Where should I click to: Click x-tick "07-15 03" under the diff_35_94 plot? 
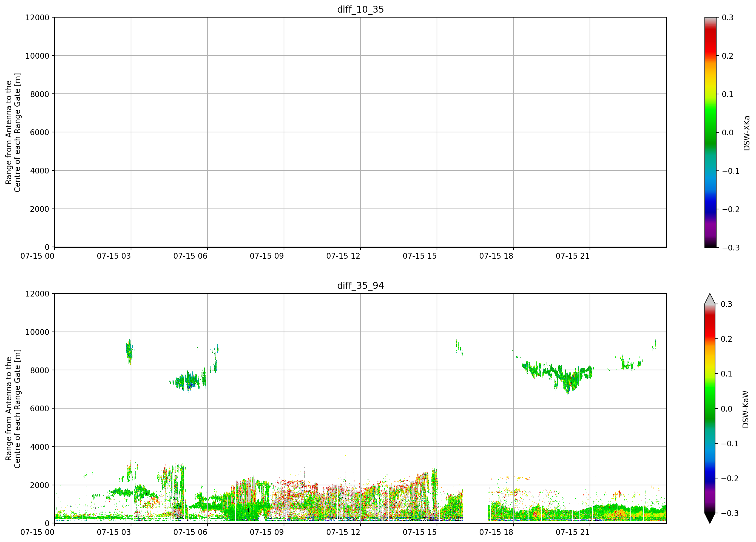(x=114, y=532)
